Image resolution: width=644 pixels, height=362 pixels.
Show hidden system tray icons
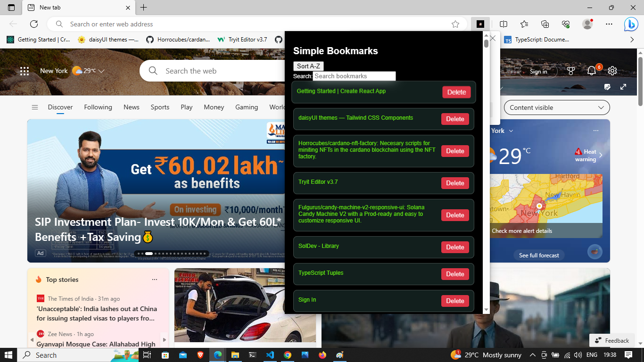pyautogui.click(x=533, y=355)
